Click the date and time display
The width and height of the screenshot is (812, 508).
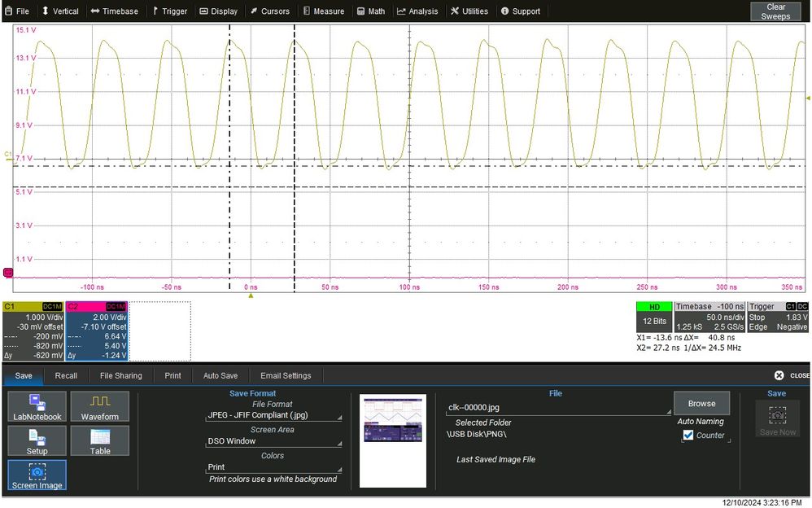[x=762, y=502]
